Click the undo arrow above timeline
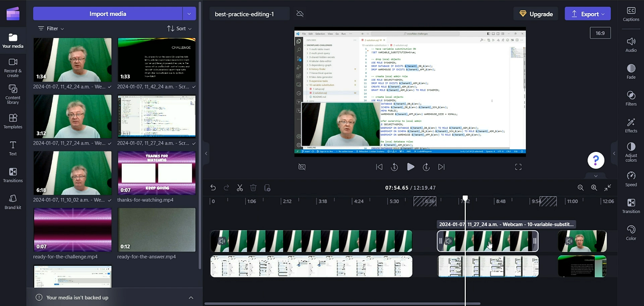Image resolution: width=644 pixels, height=306 pixels. tap(213, 187)
